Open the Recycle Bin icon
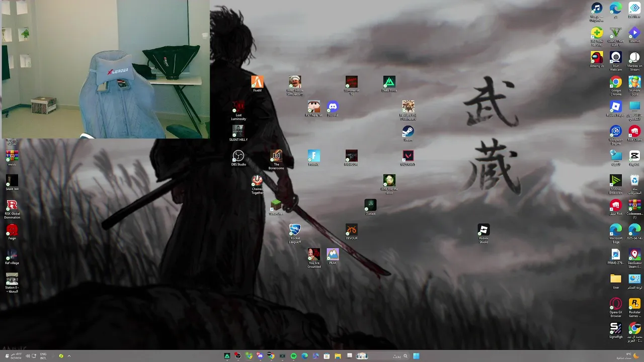 pos(634,185)
